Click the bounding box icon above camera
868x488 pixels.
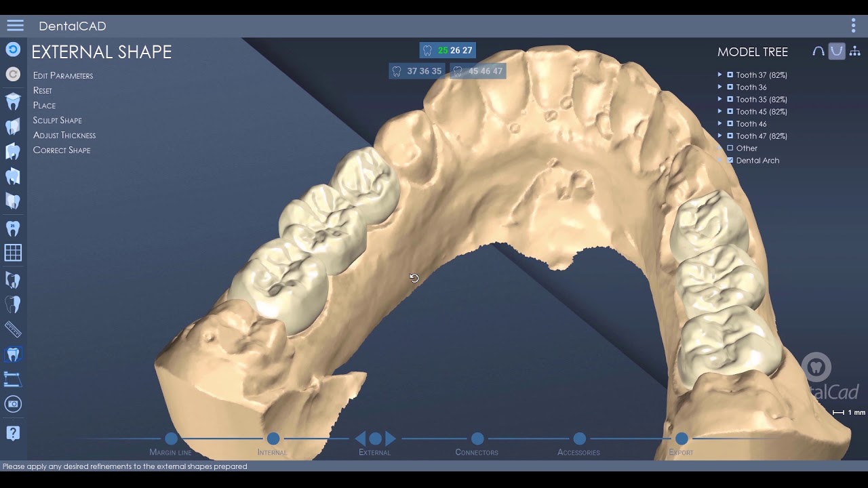(13, 380)
